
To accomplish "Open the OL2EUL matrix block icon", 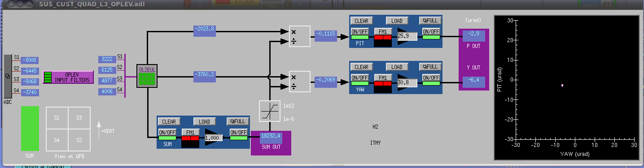I will (147, 76).
